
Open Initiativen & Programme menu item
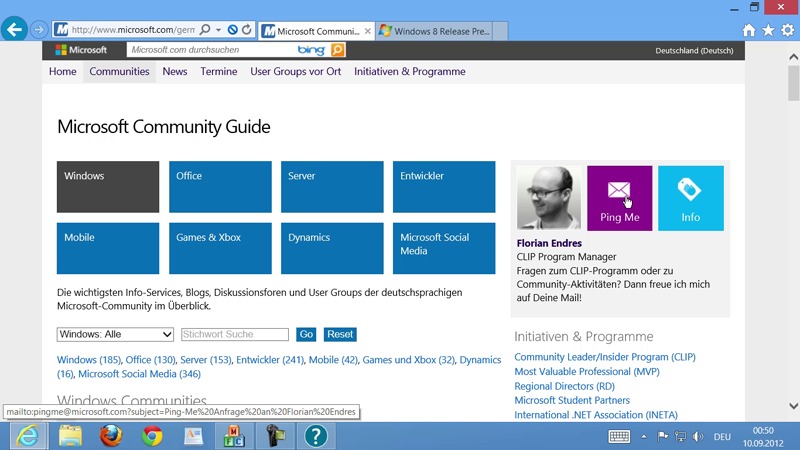(410, 71)
